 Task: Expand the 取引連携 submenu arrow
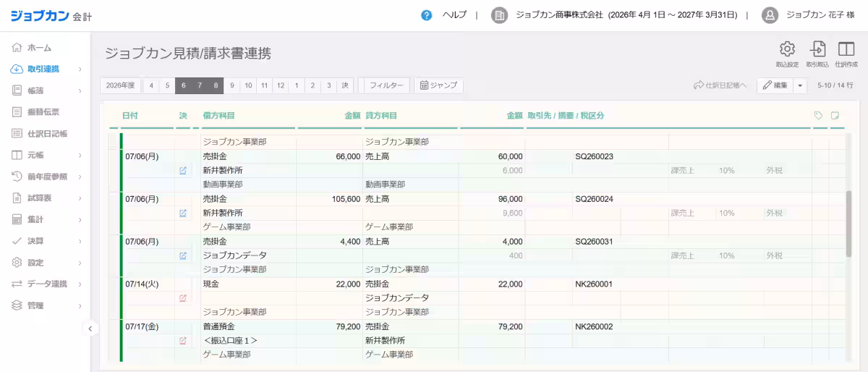point(80,69)
